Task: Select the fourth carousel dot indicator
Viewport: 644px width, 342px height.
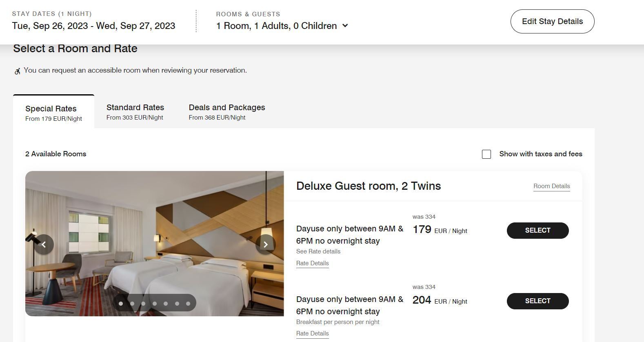Action: (x=154, y=304)
